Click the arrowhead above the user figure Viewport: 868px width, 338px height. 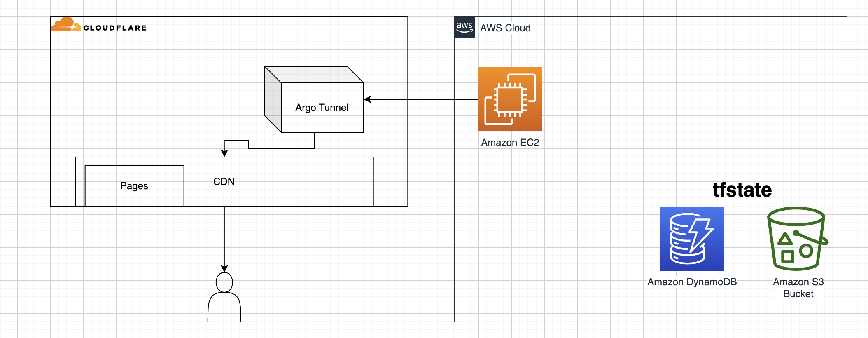(x=224, y=269)
